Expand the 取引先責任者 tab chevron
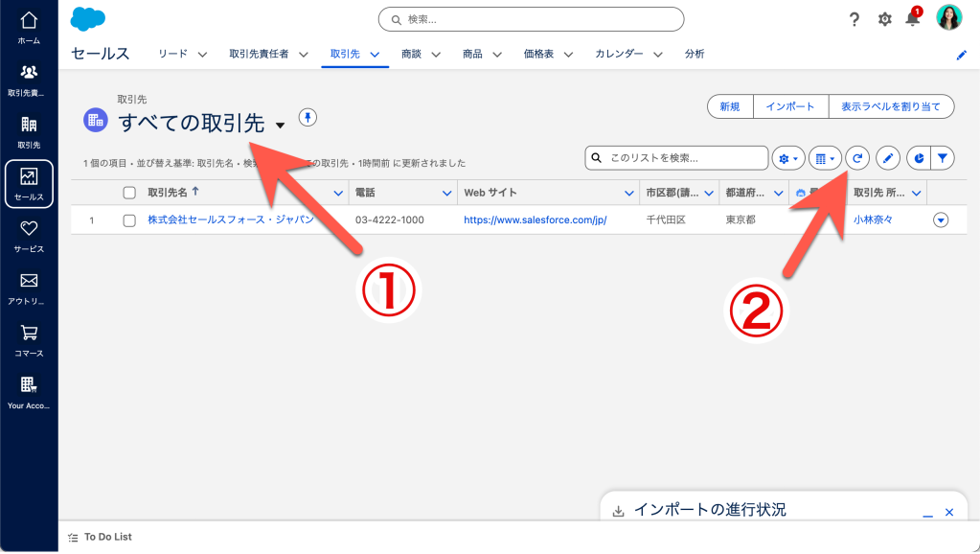Image resolution: width=980 pixels, height=554 pixels. click(x=303, y=55)
